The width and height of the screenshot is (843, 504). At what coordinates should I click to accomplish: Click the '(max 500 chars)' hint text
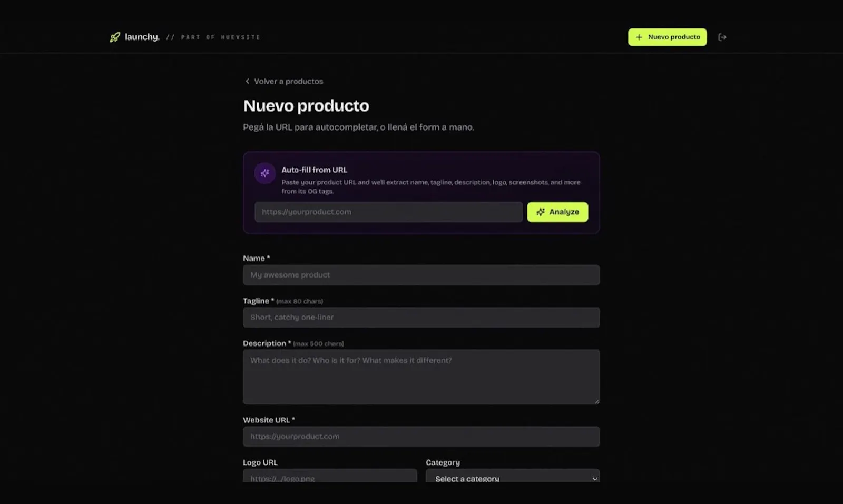tap(318, 344)
